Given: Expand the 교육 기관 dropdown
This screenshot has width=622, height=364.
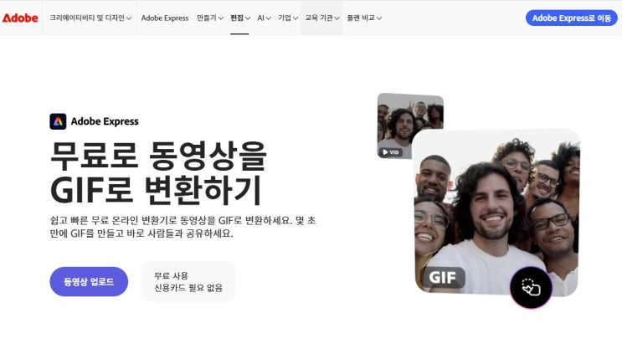Looking at the screenshot, I should [322, 18].
